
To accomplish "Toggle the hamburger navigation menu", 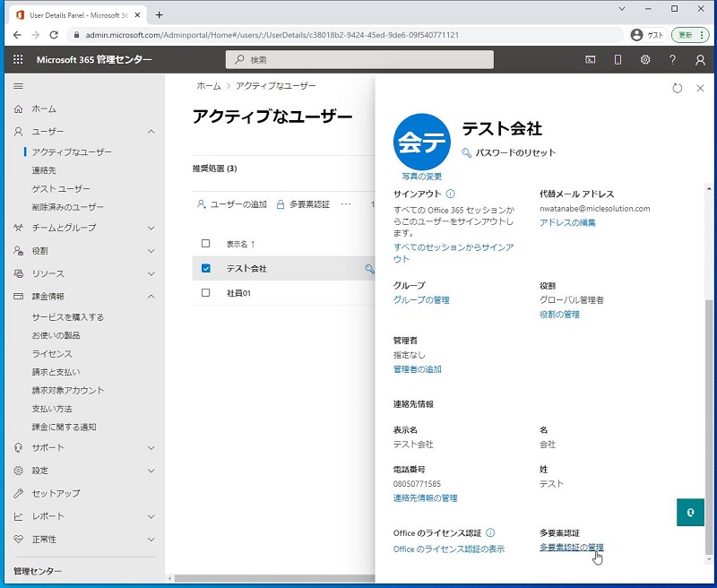I will tap(18, 86).
